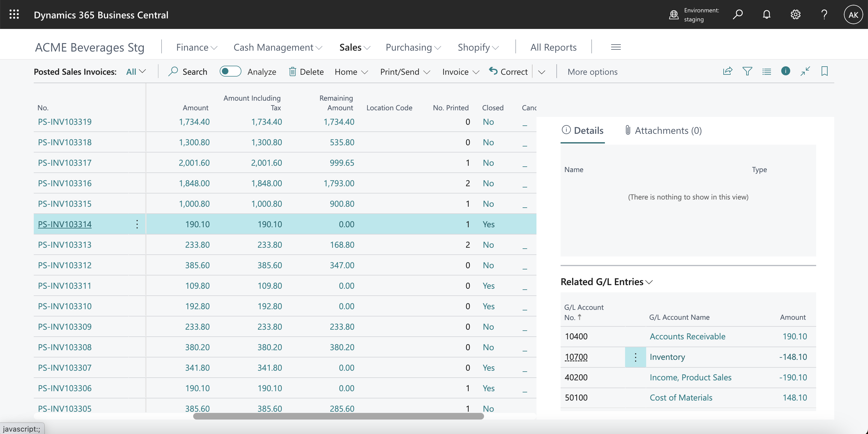Toggle the FactBox information icon
Viewport: 868px width, 434px height.
coord(785,71)
